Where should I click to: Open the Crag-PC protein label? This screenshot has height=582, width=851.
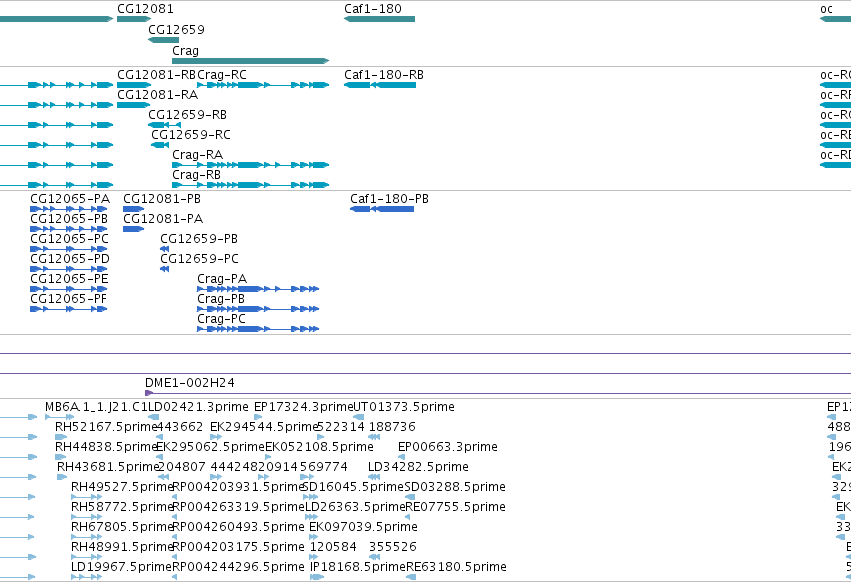click(221, 319)
